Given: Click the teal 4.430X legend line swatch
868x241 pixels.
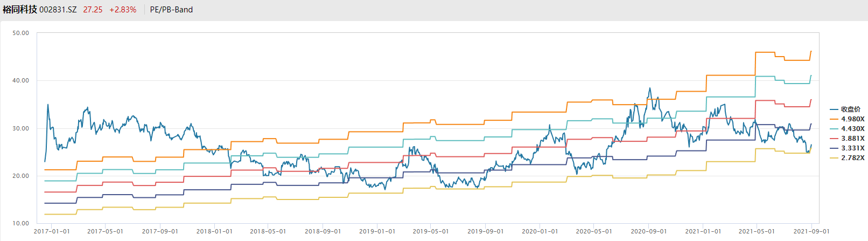Looking at the screenshot, I should (x=834, y=129).
